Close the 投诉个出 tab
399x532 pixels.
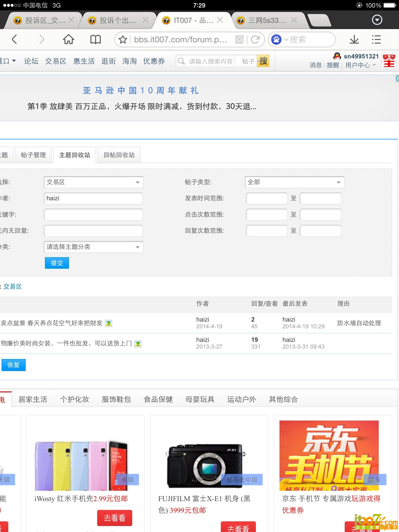point(145,20)
